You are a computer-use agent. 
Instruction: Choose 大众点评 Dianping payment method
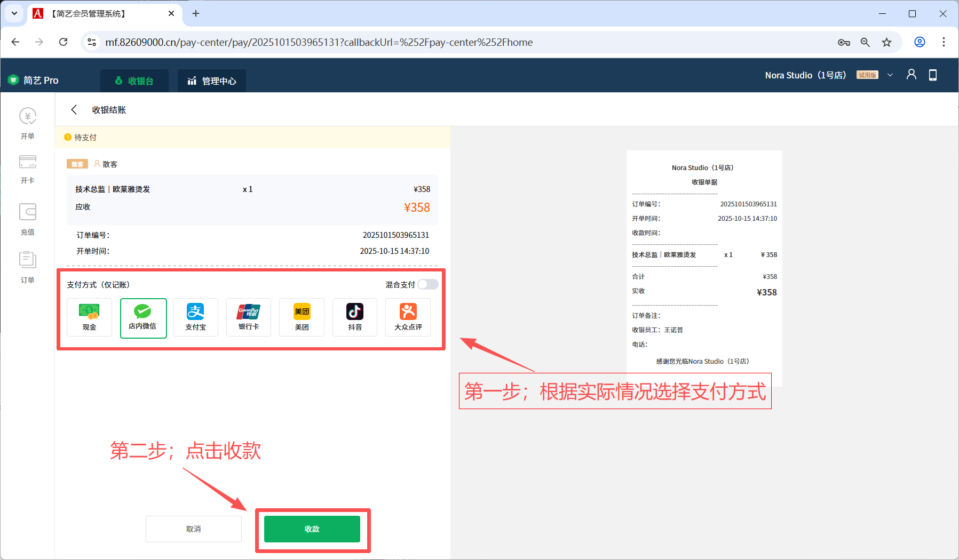[x=408, y=317]
